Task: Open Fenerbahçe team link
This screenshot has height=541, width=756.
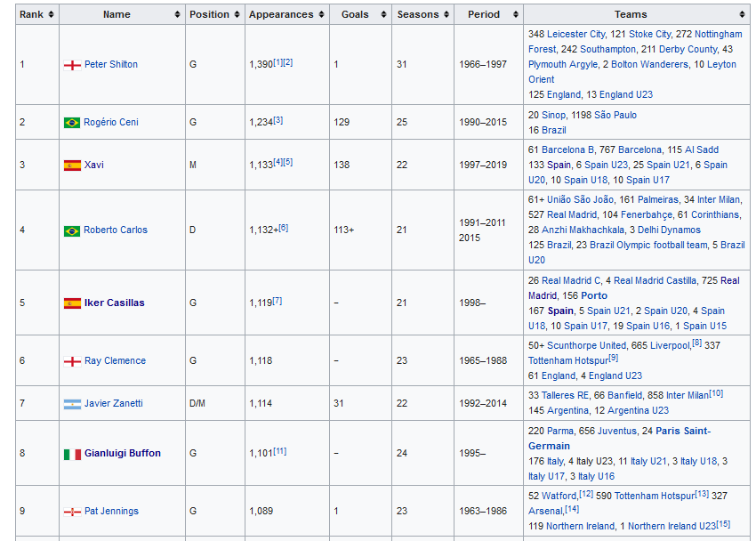Action: pos(647,214)
